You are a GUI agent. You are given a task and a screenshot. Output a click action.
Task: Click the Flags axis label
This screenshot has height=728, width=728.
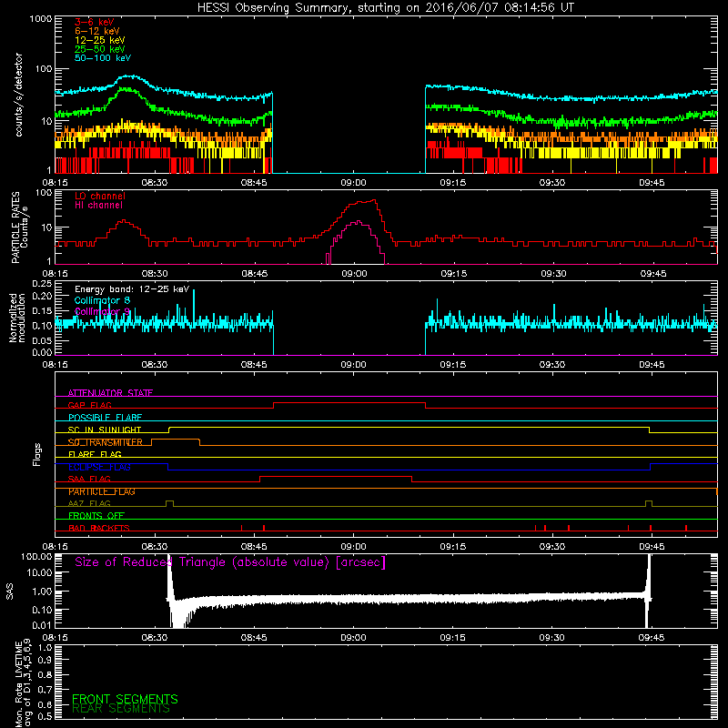click(x=37, y=454)
